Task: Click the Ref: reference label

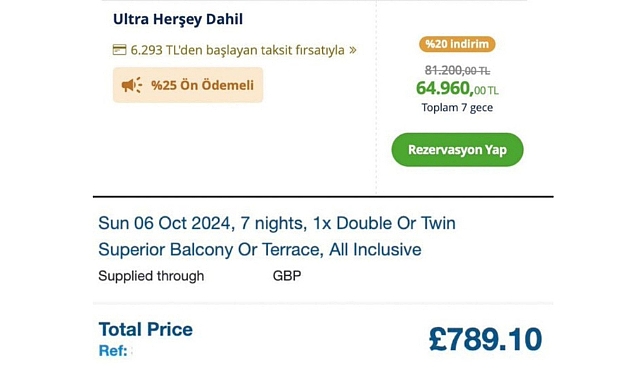Action: coord(113,351)
